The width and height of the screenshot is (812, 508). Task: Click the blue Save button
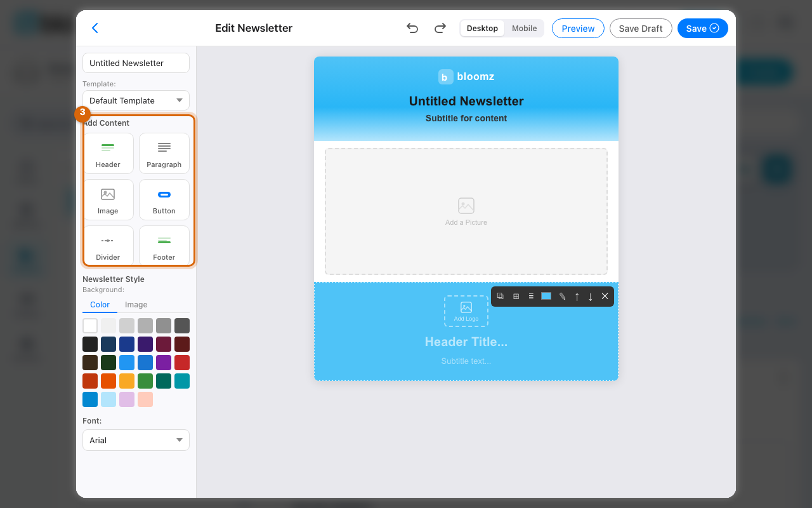click(703, 29)
